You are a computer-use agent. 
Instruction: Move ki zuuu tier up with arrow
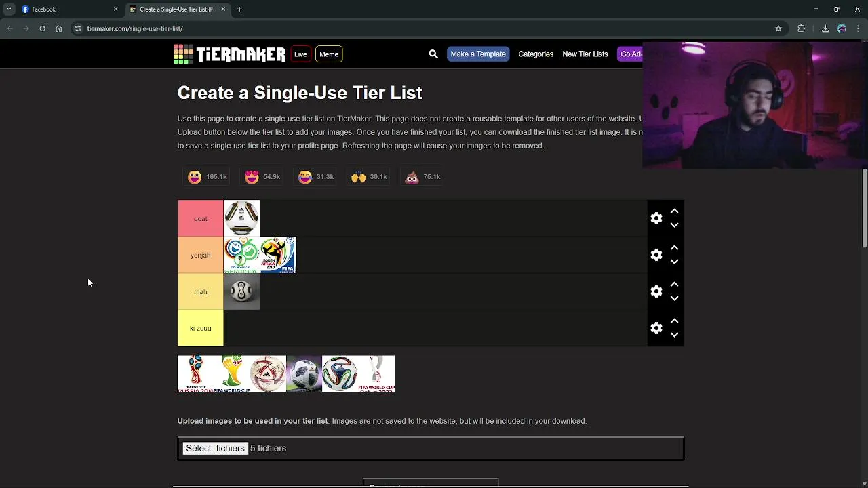point(674,321)
